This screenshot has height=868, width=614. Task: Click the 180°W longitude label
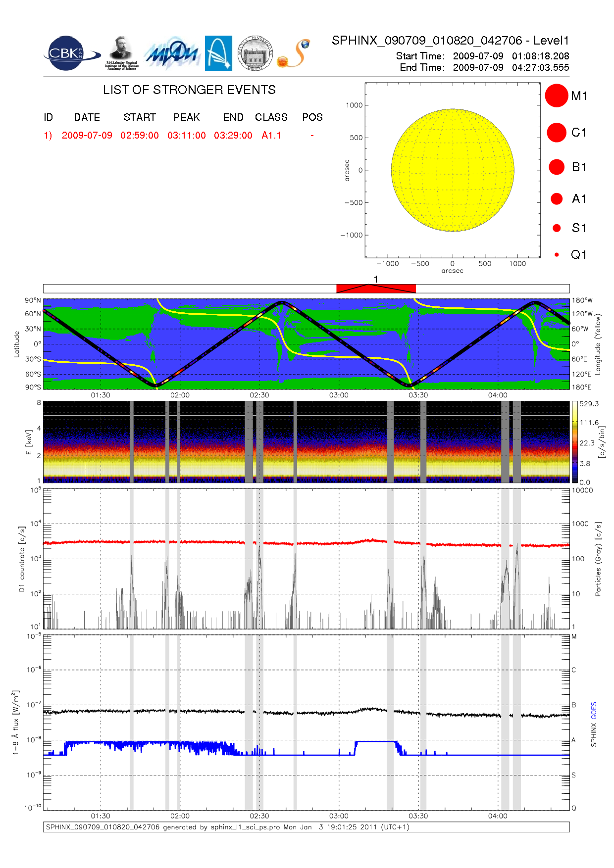click(582, 300)
